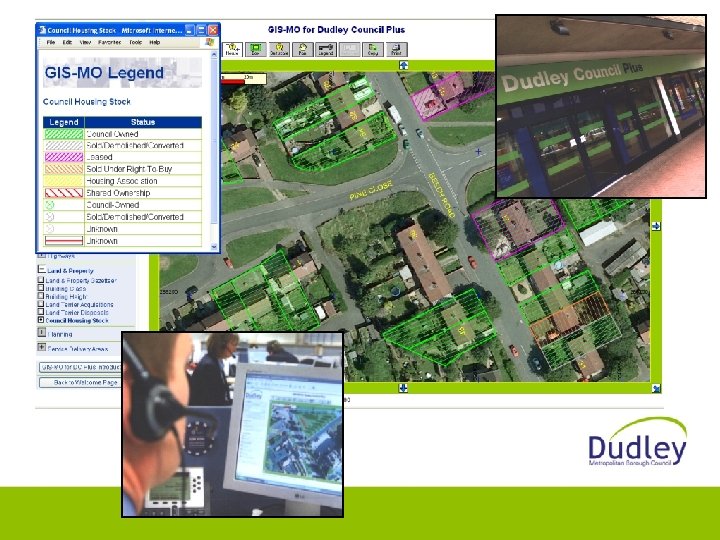Tick the Land Terrier Disposals checkbox
The width and height of the screenshot is (720, 540).
pyautogui.click(x=41, y=312)
